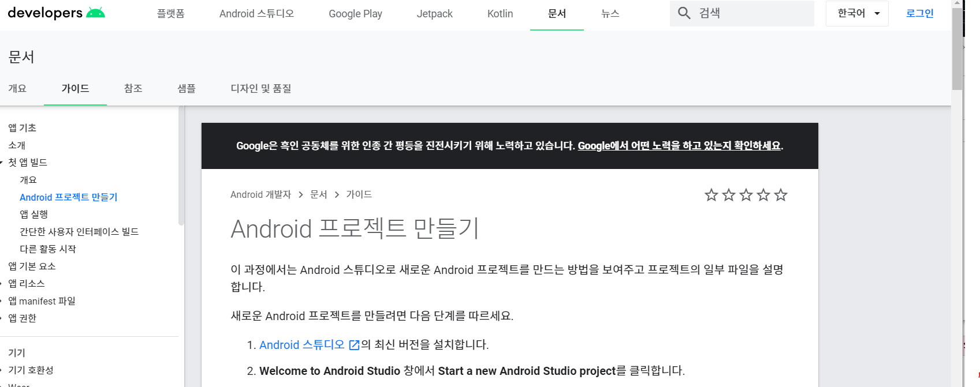This screenshot has height=387, width=980.
Task: Open 앱 실행 in sidebar
Action: 34,215
